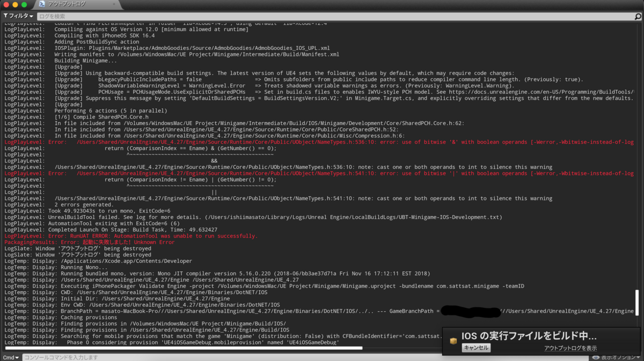Image resolution: width=644 pixels, height=361 pixels.
Task: Select the 'return (ComparisonIndex == Ename)' code line
Action: point(140,149)
